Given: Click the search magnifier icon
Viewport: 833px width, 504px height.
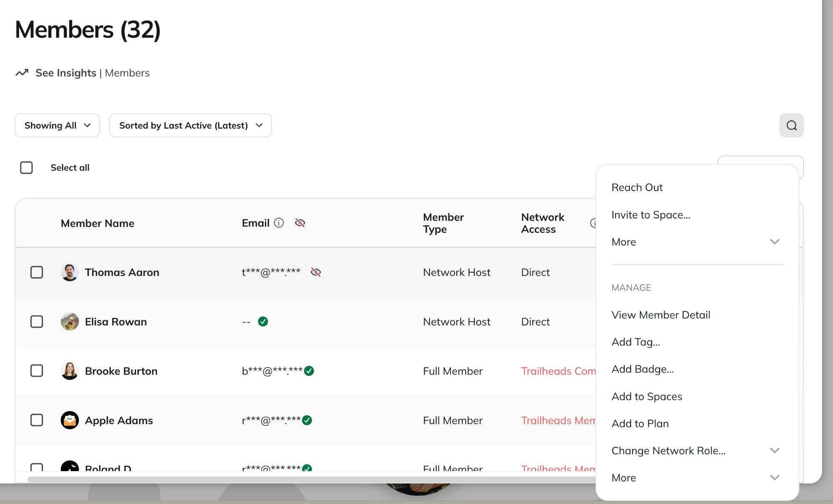Looking at the screenshot, I should pos(791,125).
